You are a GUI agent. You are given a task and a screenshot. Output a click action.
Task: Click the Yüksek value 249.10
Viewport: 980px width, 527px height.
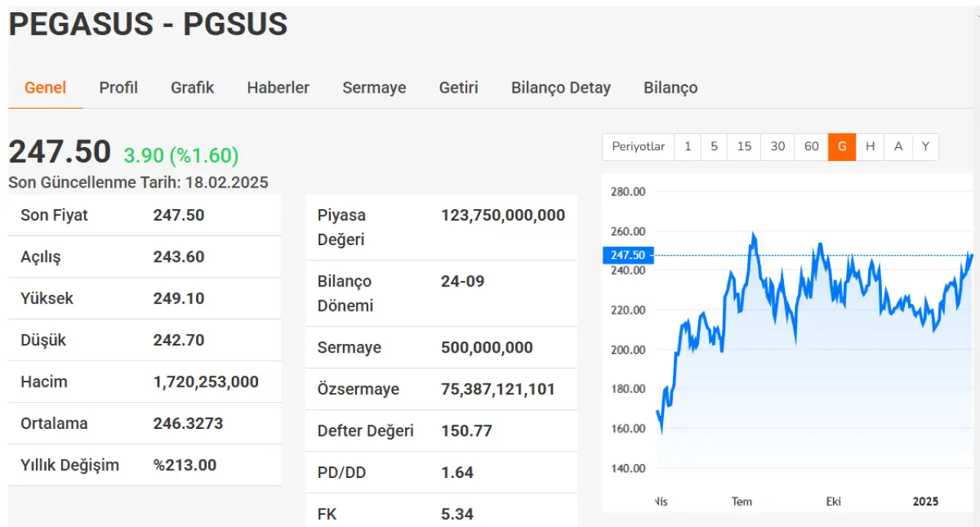pyautogui.click(x=178, y=298)
